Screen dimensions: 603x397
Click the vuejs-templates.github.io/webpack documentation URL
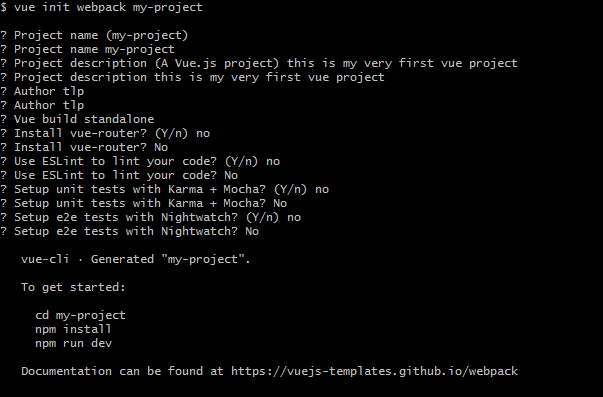tap(374, 371)
